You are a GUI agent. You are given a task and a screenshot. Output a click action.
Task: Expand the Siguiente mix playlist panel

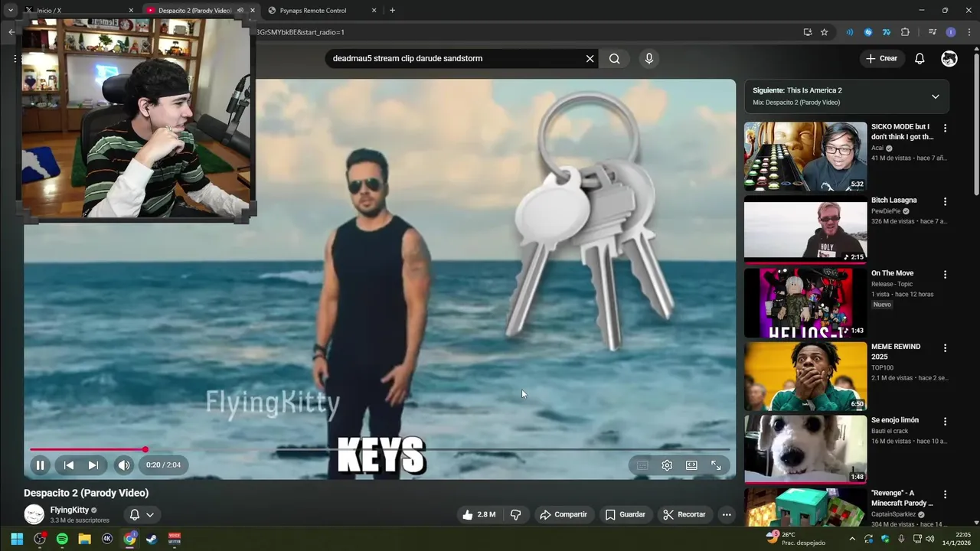click(x=935, y=96)
